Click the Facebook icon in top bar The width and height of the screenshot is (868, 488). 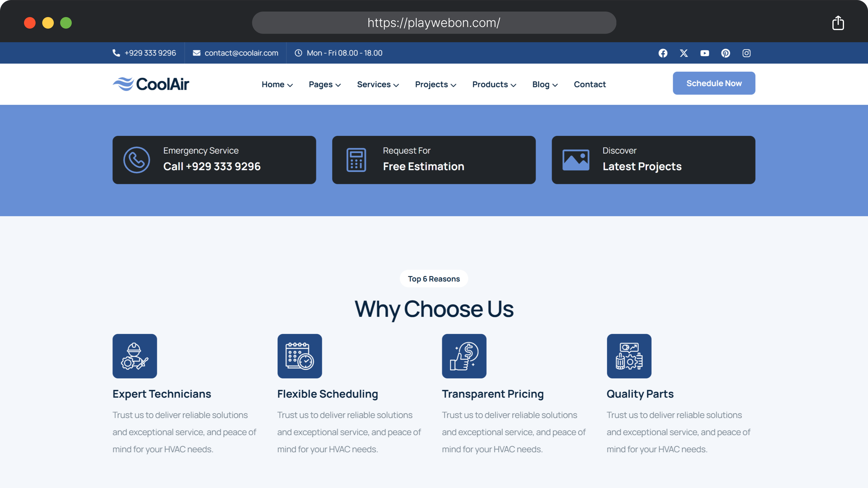(x=663, y=53)
